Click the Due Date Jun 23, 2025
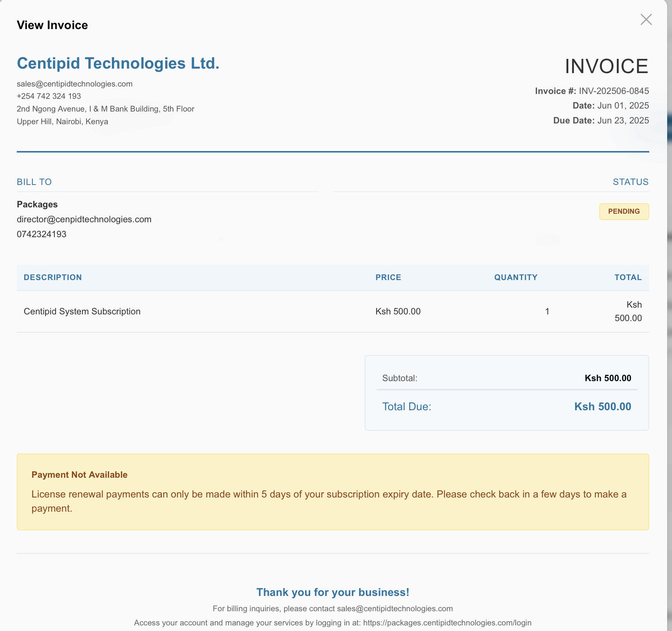This screenshot has width=672, height=631. pyautogui.click(x=623, y=120)
